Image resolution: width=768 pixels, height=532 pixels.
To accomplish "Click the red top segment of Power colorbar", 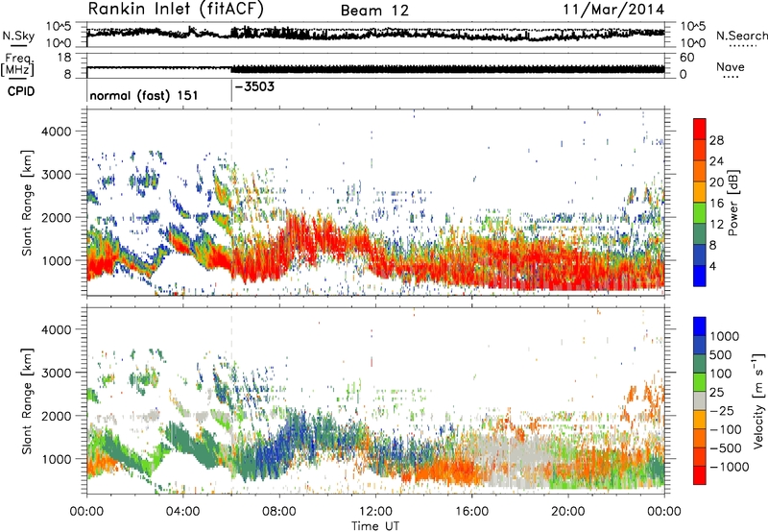I will coord(700,129).
